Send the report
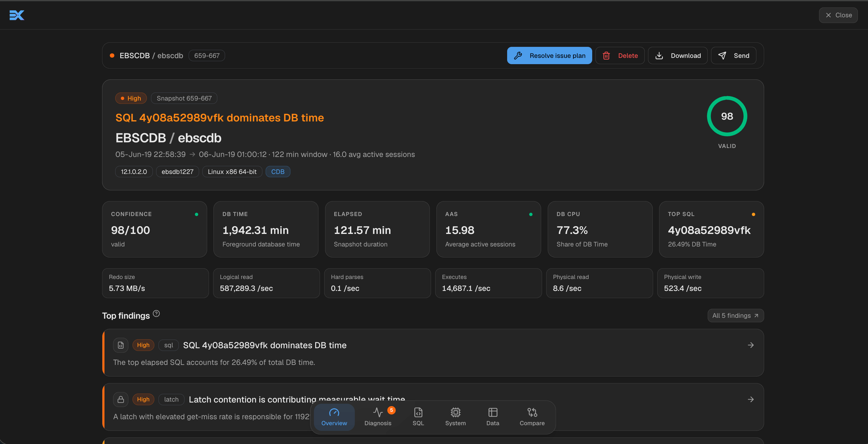The width and height of the screenshot is (868, 444). 734,55
